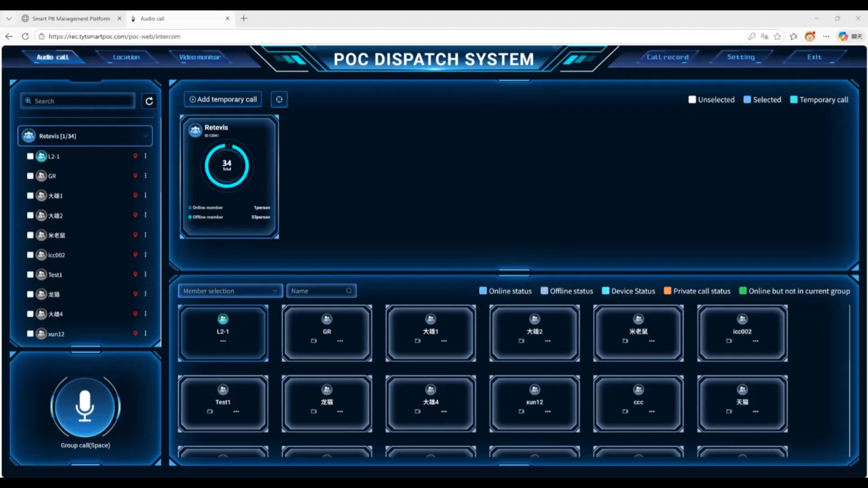This screenshot has width=868, height=488.
Task: Click the Exit button
Action: click(814, 57)
